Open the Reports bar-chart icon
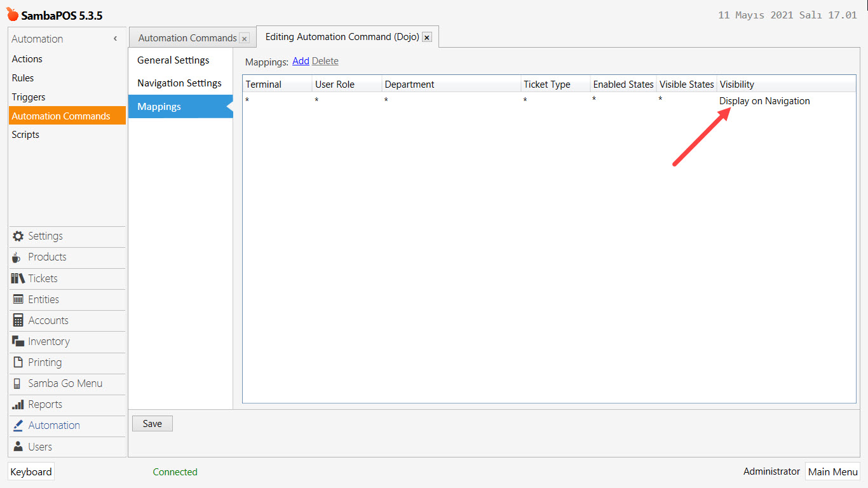Image resolution: width=868 pixels, height=488 pixels. click(x=17, y=404)
